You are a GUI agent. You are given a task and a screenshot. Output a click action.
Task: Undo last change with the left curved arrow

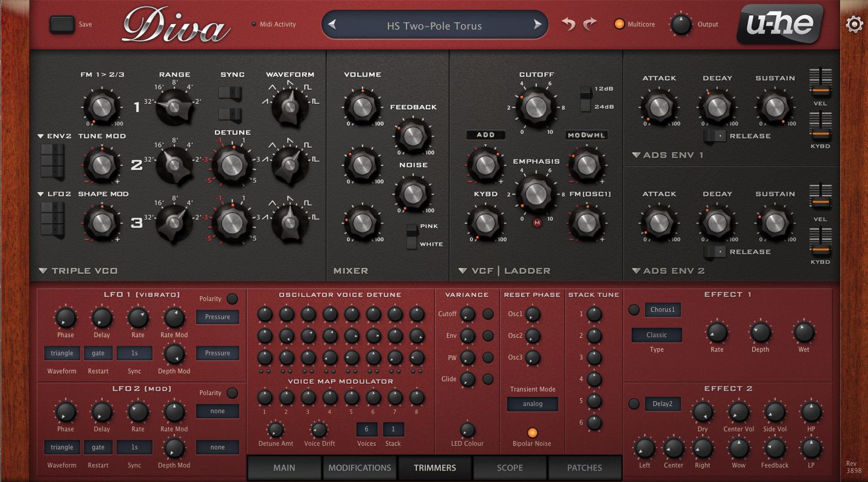coord(568,24)
